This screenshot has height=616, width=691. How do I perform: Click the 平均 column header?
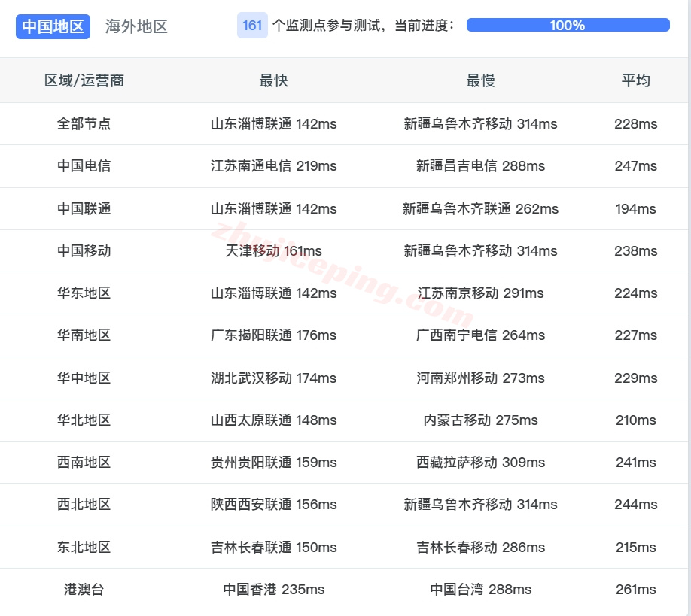coord(635,80)
